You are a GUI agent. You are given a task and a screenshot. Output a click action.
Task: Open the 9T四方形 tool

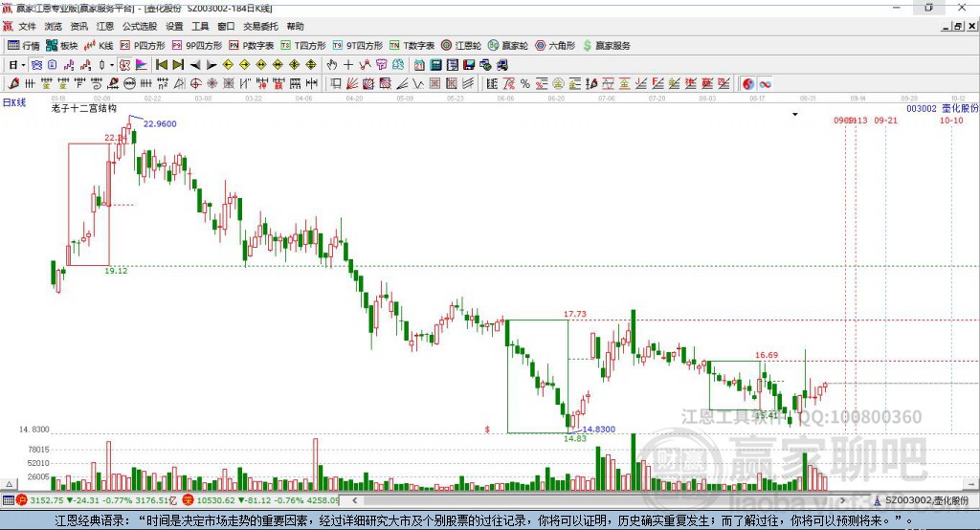358,46
